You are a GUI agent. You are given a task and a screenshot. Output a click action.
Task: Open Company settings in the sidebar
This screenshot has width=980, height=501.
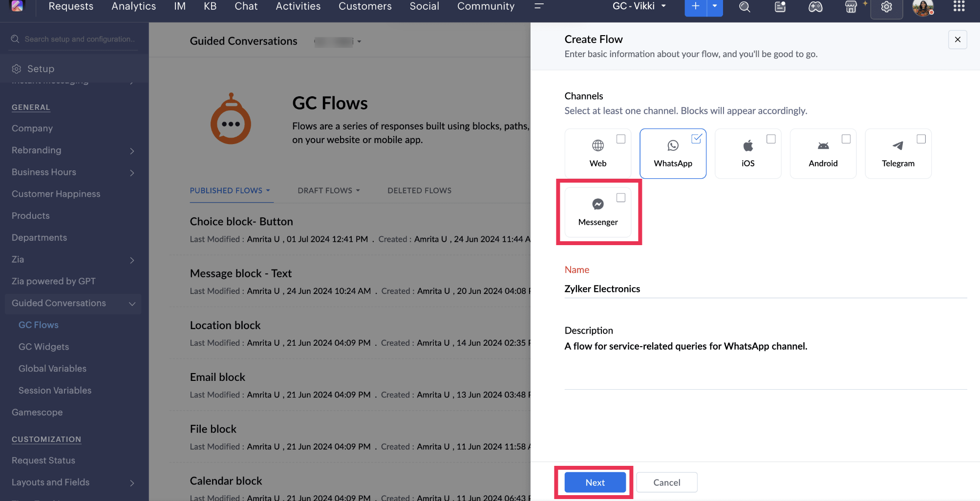coord(32,128)
